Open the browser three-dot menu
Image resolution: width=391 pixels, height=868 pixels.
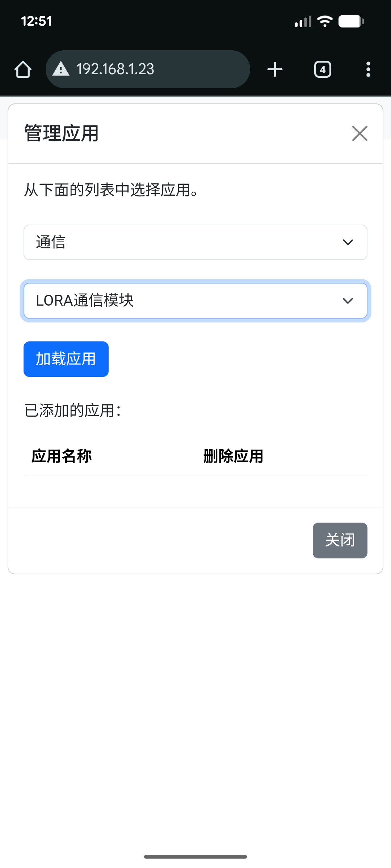368,69
